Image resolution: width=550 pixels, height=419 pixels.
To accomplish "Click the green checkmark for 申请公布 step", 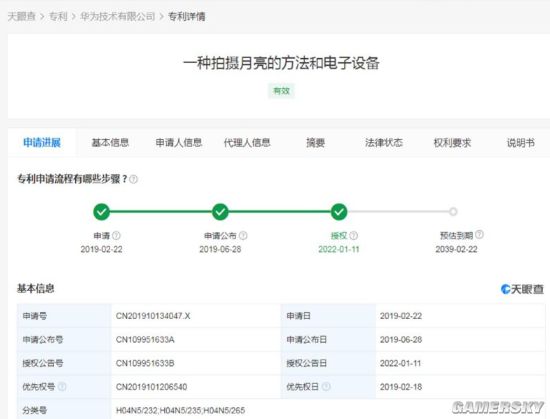I will tap(220, 212).
